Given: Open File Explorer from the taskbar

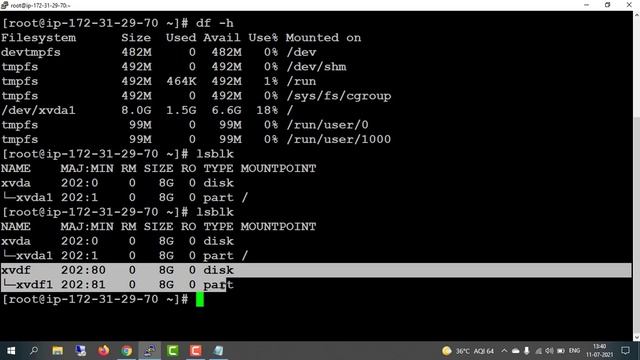Looking at the screenshot, I should 57,351.
